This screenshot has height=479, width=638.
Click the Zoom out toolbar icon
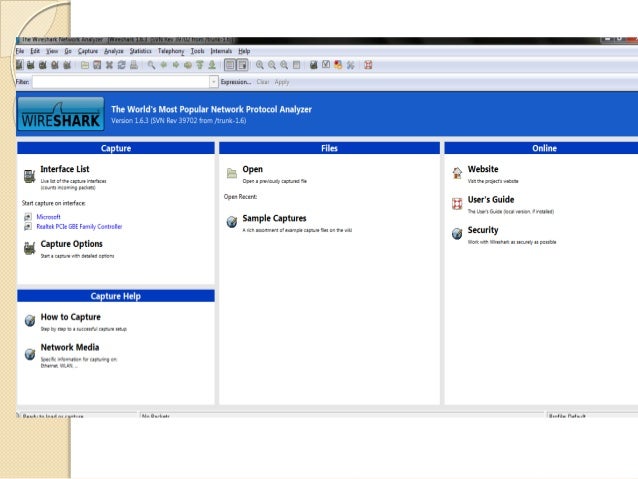point(272,65)
